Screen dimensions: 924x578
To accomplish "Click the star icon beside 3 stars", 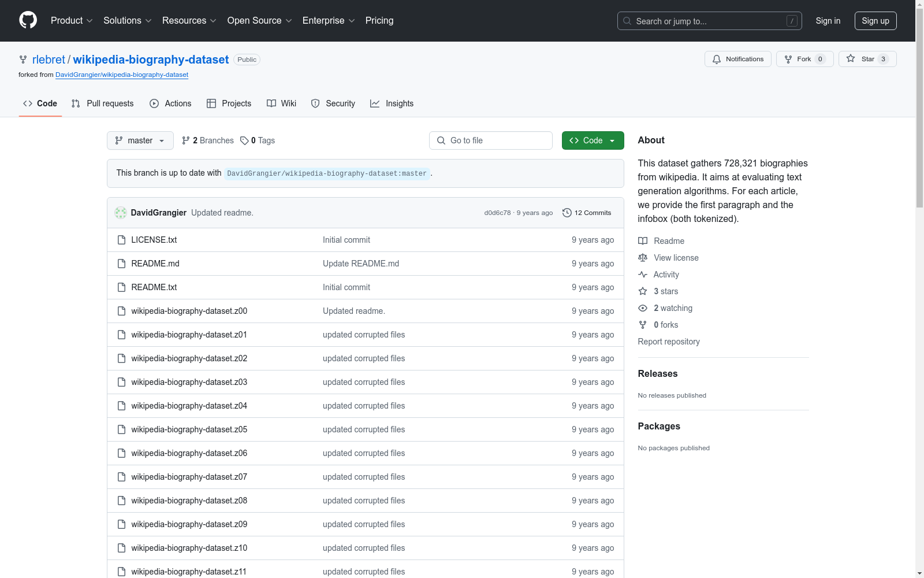I will (643, 291).
